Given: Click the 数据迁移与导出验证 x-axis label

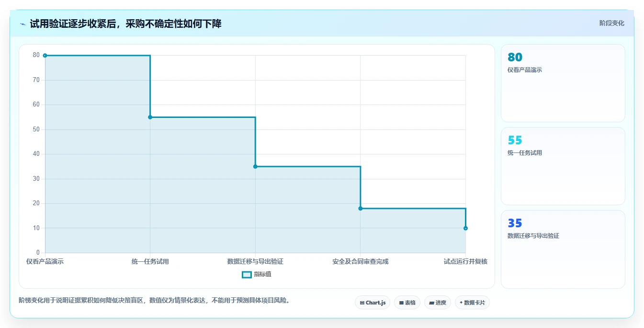Looking at the screenshot, I should tap(255, 261).
